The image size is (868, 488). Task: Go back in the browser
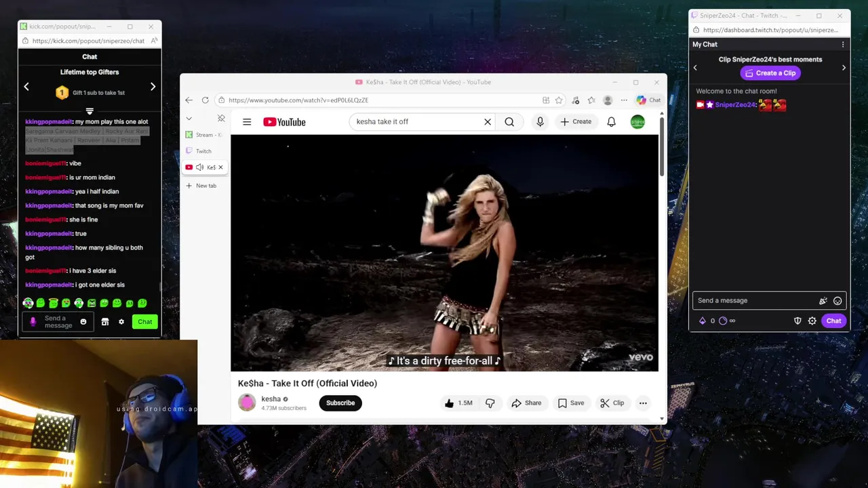pos(189,100)
